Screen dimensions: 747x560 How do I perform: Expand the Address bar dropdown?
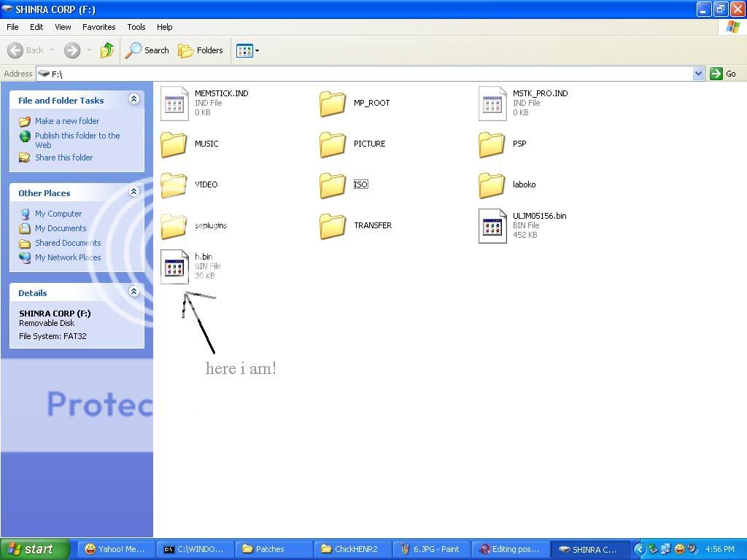pos(698,74)
